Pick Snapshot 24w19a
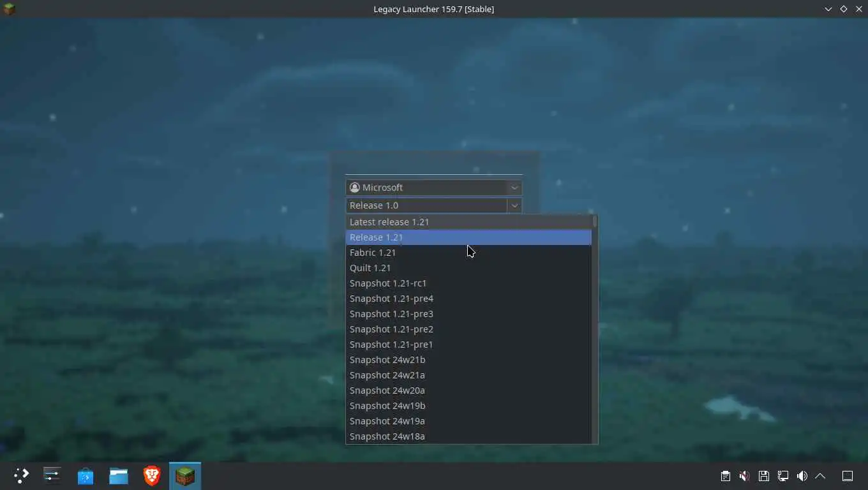The height and width of the screenshot is (490, 868). point(468,421)
